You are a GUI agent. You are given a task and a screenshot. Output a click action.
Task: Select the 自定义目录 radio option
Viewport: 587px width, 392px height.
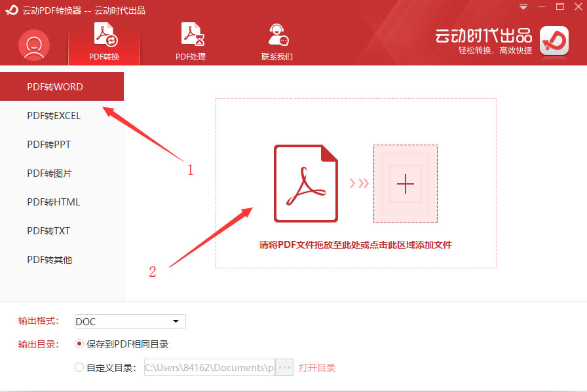(79, 367)
